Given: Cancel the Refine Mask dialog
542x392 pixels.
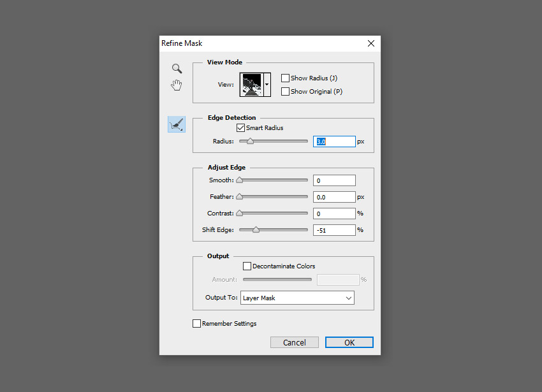Looking at the screenshot, I should click(295, 342).
